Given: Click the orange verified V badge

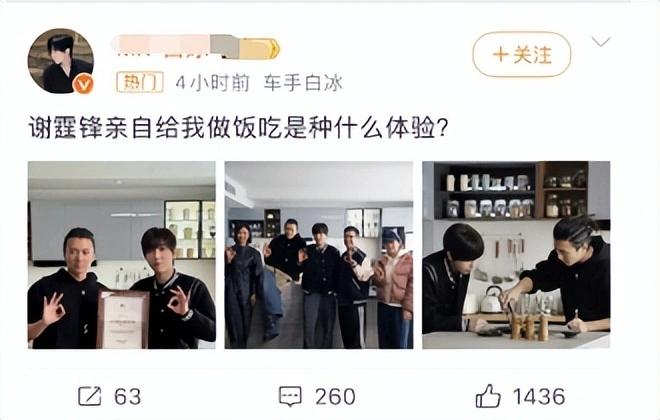Looking at the screenshot, I should pos(83,83).
